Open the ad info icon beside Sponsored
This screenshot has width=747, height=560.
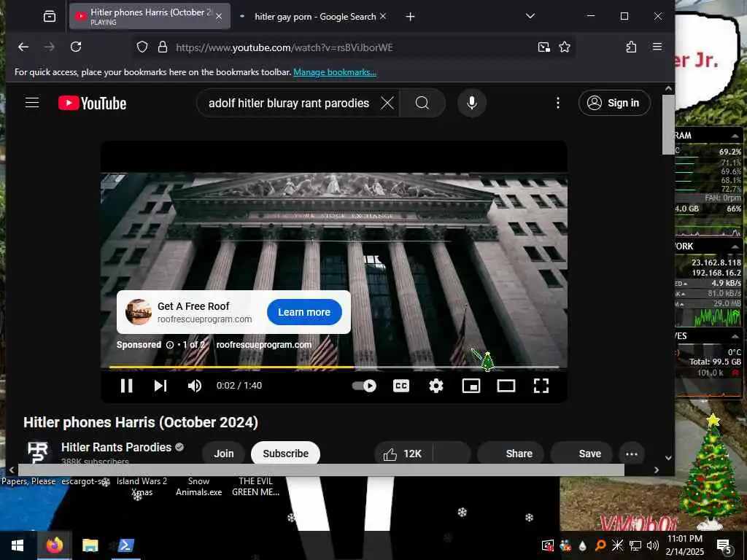point(169,345)
